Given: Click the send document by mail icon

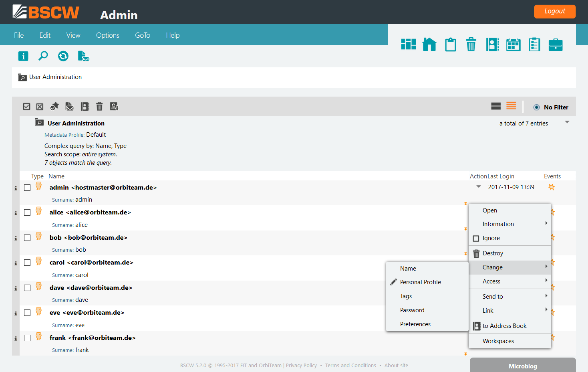Looking at the screenshot, I should (83, 56).
